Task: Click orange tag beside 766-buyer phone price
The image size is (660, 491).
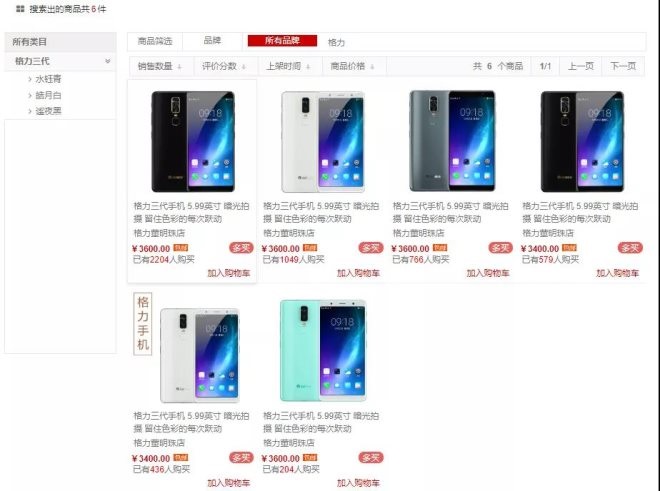Action: point(440,248)
